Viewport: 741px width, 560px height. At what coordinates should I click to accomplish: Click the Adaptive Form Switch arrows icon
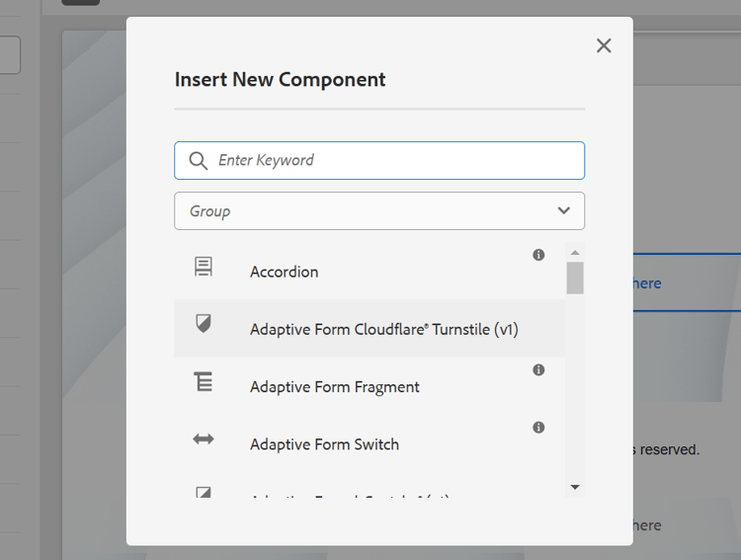click(204, 440)
